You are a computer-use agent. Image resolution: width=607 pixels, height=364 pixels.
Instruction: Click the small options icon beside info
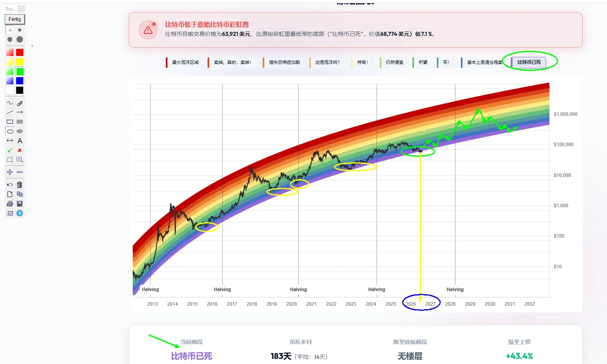point(10,213)
